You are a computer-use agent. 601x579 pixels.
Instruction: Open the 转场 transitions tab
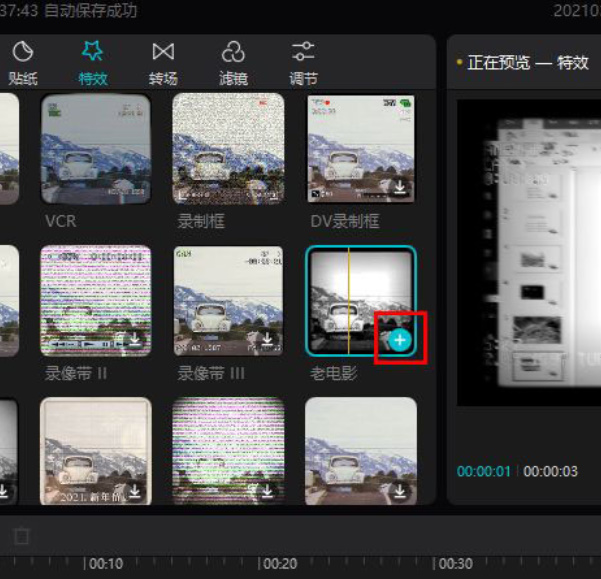(x=163, y=63)
